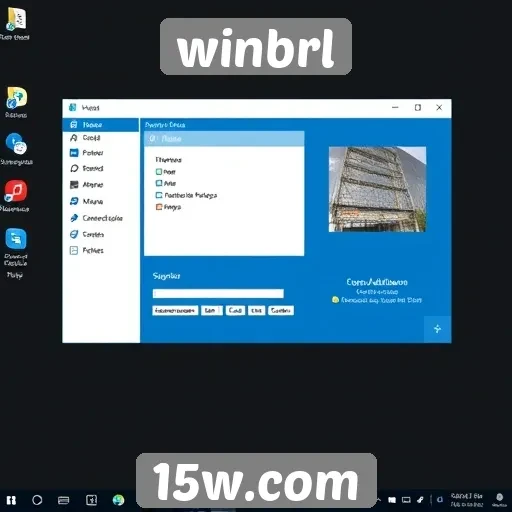The width and height of the screenshot is (512, 512).
Task: Open the Start menu on the taskbar
Action: click(11, 500)
